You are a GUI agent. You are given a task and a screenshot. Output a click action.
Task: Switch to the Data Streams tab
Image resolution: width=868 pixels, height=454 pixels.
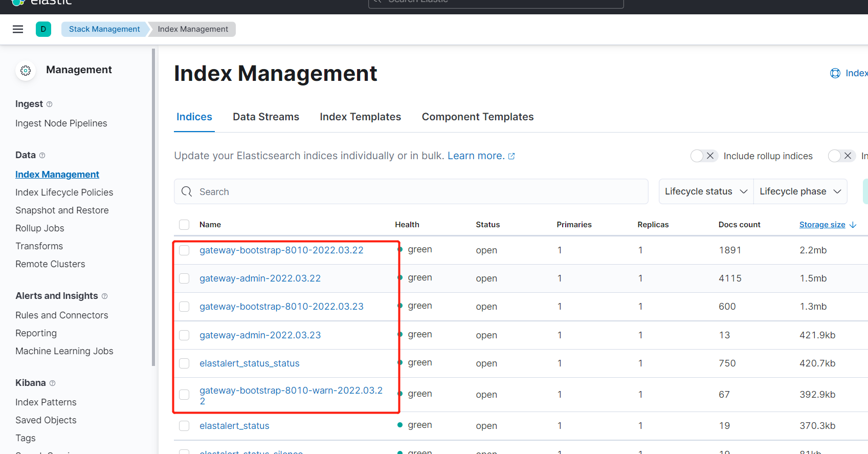(266, 117)
